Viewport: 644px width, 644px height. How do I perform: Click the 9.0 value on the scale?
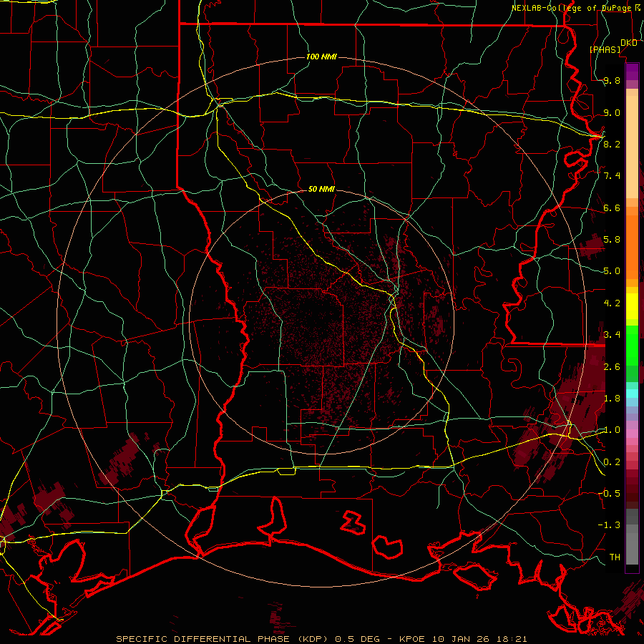612,113
